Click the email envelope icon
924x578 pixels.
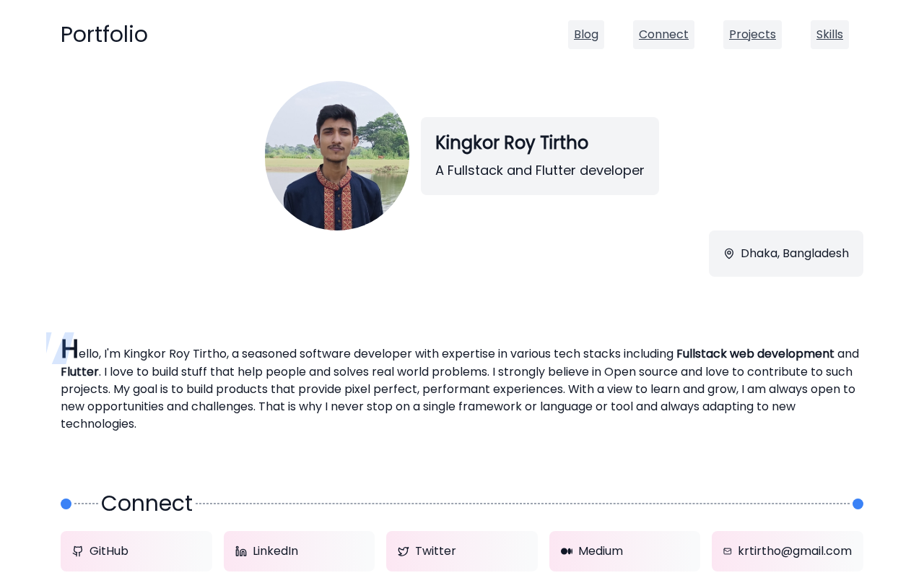pyautogui.click(x=728, y=551)
